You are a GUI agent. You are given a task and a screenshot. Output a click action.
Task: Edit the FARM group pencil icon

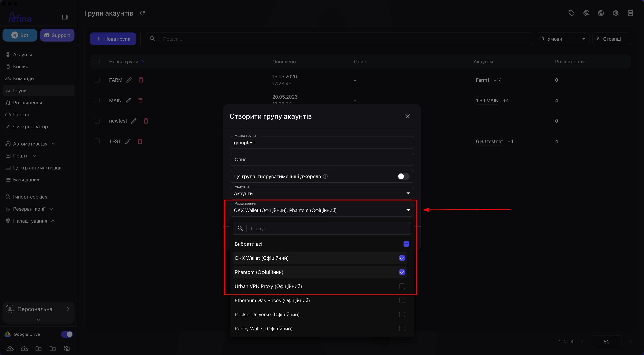click(129, 80)
